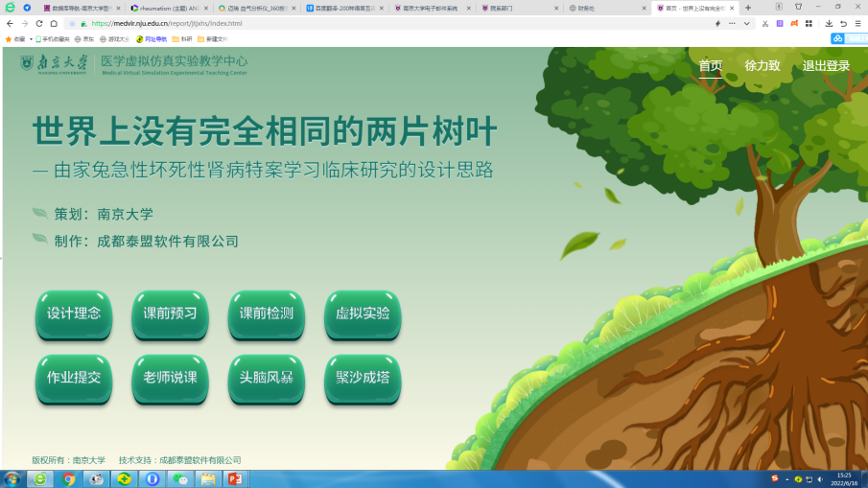Screen dimensions: 868x488
Task: Open the browser hamburger menu
Action: pos(856,23)
